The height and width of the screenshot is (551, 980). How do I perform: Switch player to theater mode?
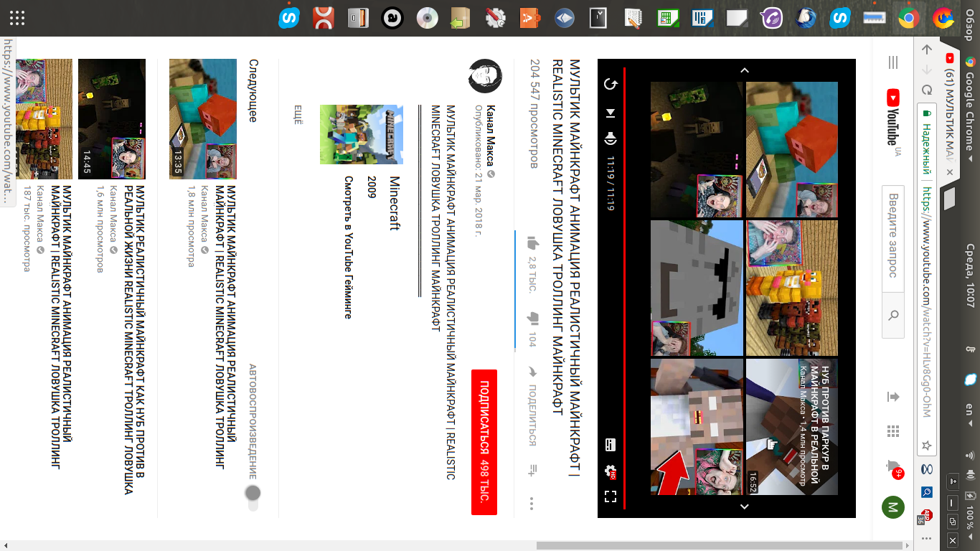[x=611, y=445]
